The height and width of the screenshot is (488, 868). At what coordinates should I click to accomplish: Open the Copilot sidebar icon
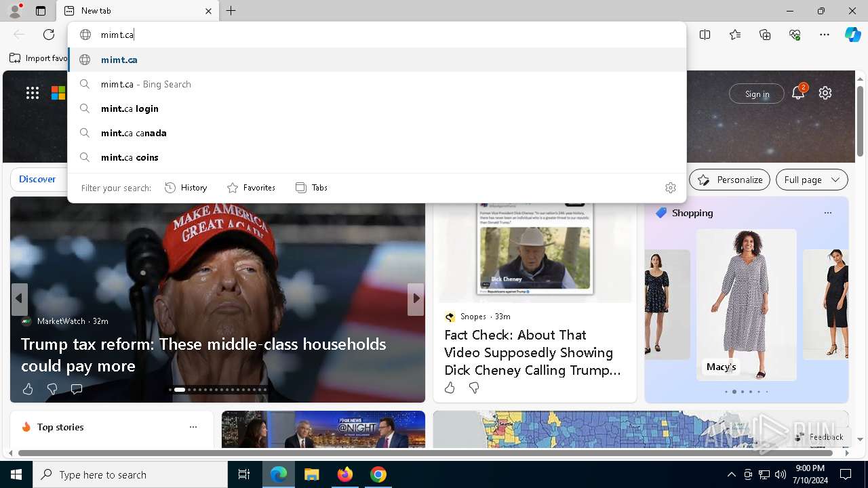852,35
